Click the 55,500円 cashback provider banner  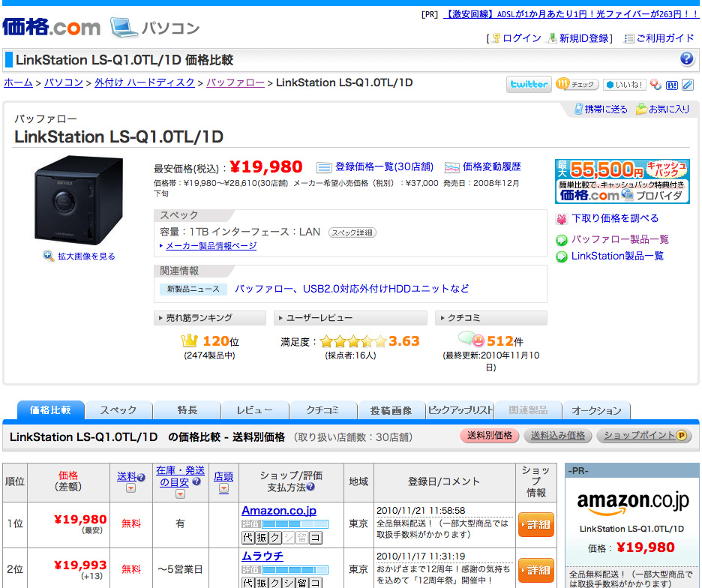(x=622, y=181)
